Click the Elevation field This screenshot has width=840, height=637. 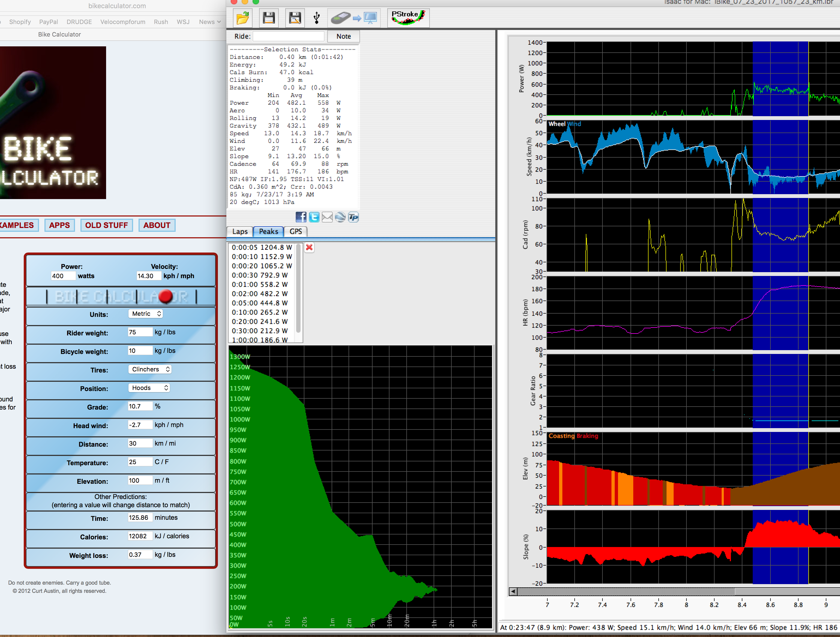(140, 480)
